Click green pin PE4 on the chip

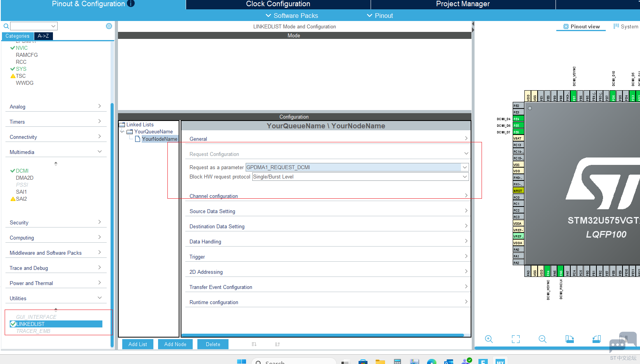click(519, 119)
